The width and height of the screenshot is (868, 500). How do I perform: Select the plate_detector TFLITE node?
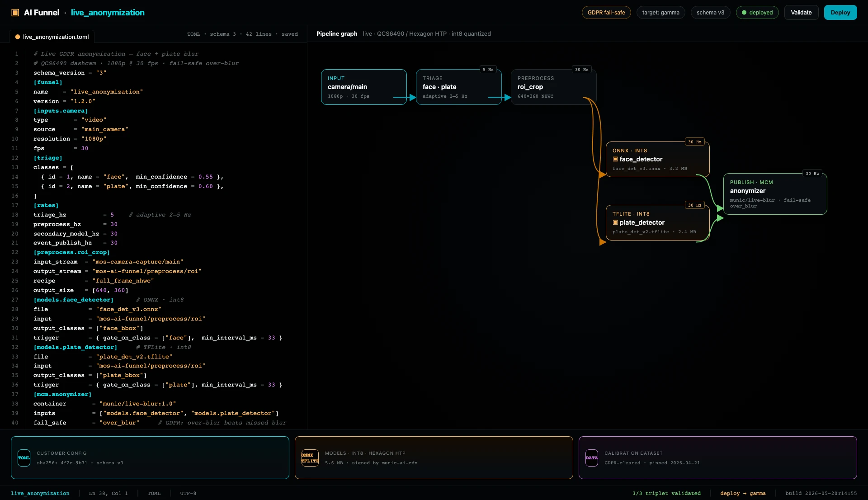click(658, 222)
